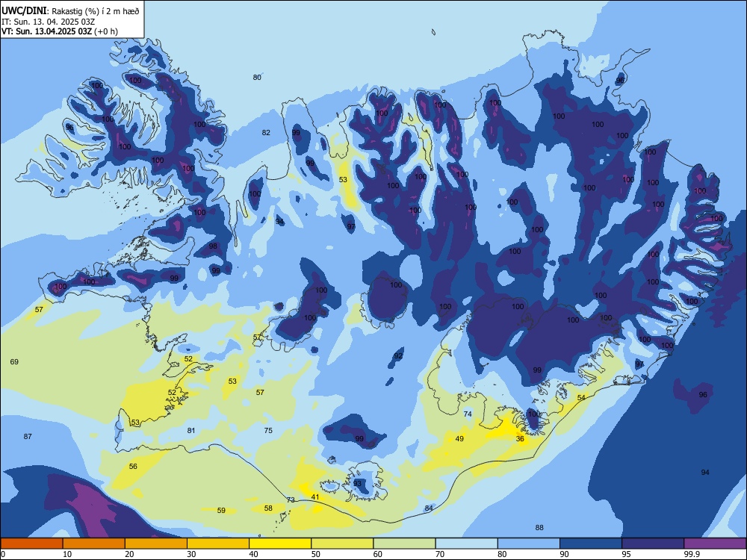Select the value '82' in the northern bay
The width and height of the screenshot is (747, 560).
266,133
